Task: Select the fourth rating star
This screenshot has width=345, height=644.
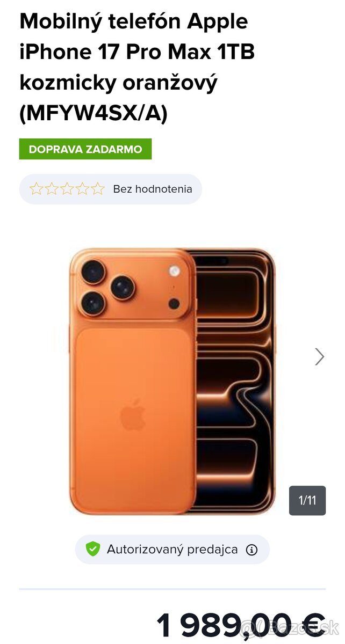Action: pyautogui.click(x=82, y=189)
